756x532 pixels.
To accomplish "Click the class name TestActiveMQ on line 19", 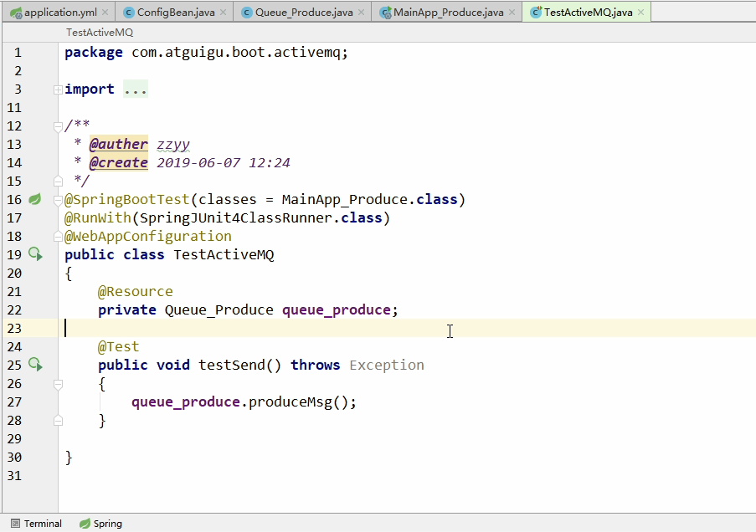I will (x=224, y=255).
